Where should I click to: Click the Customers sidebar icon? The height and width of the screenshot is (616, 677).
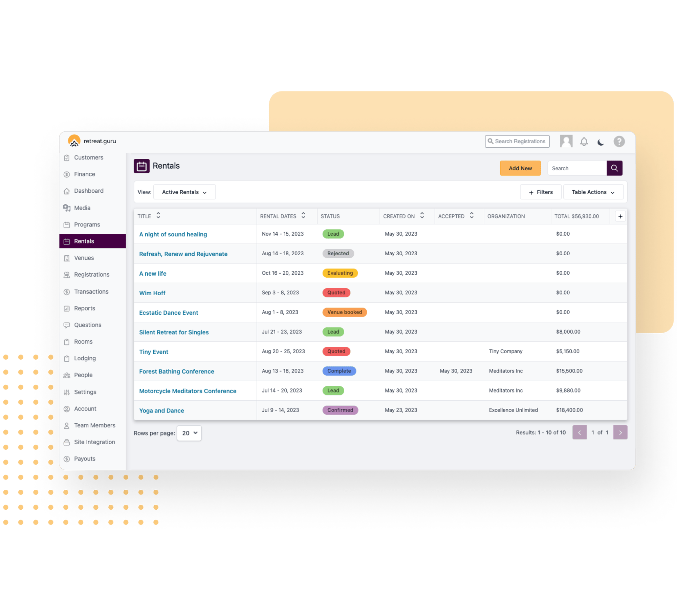(x=68, y=157)
